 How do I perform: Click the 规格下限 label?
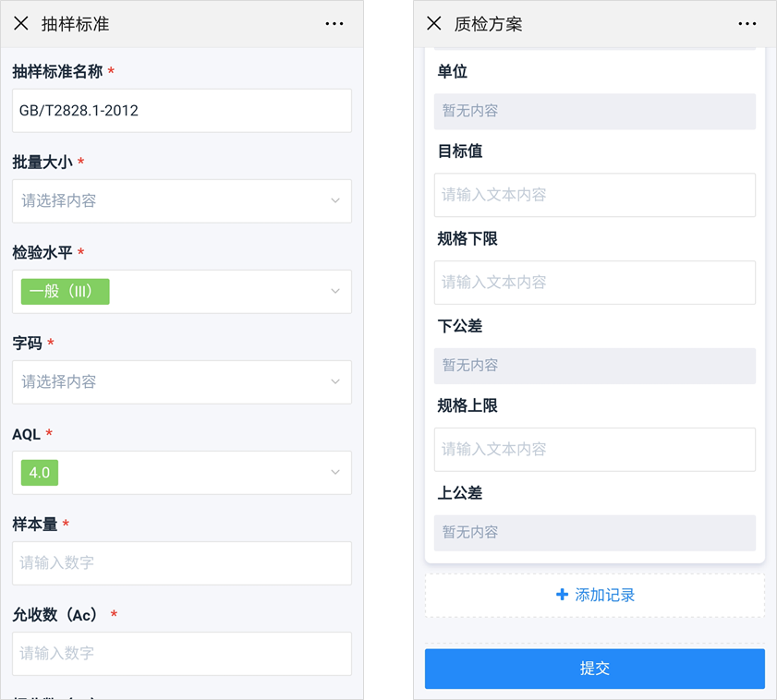click(x=467, y=239)
